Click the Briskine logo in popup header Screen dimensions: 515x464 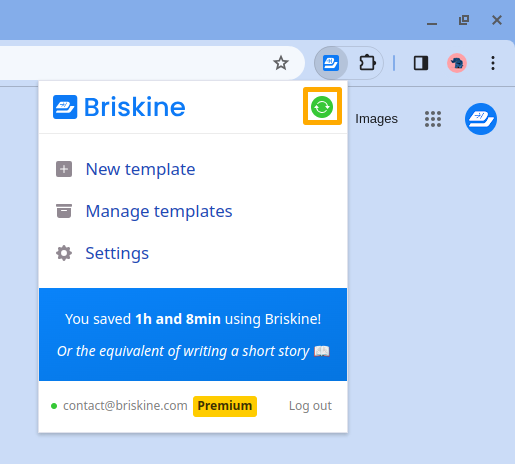(x=65, y=107)
